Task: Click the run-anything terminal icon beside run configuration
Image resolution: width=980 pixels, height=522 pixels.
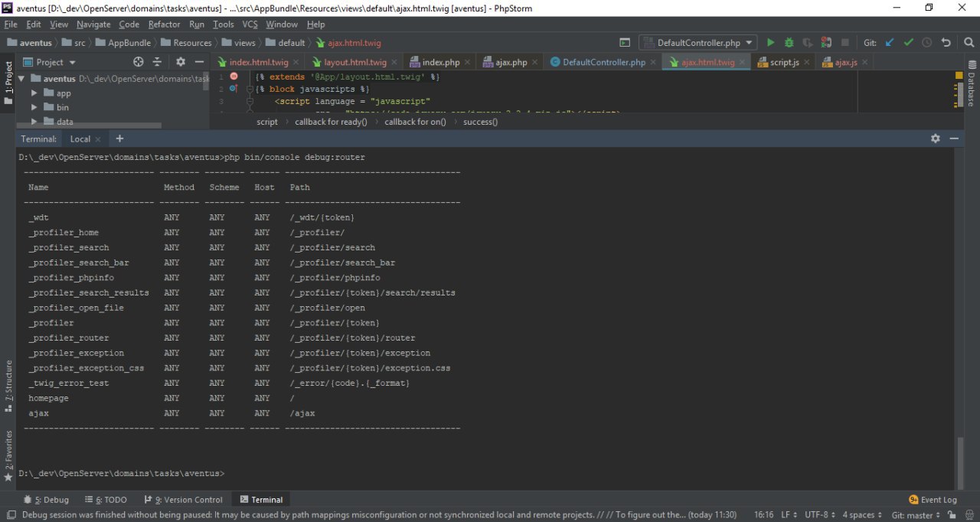Action: click(x=625, y=43)
